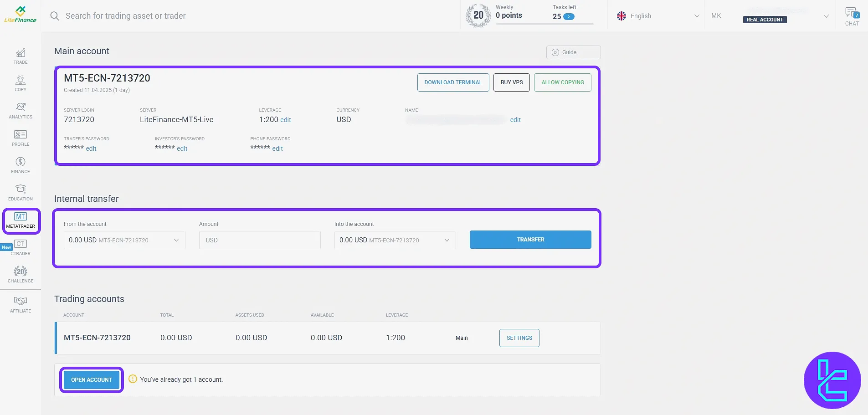Open the Education sidebar section
868x415 pixels.
(x=21, y=193)
